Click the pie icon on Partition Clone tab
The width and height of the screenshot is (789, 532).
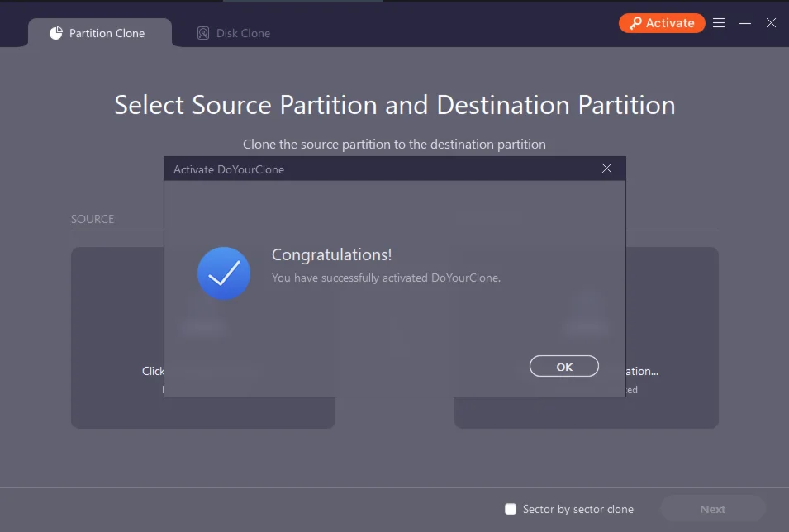tap(56, 33)
